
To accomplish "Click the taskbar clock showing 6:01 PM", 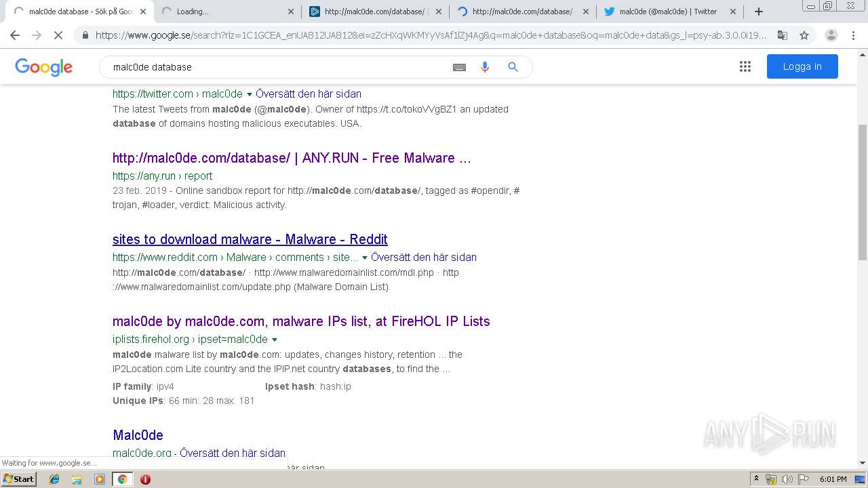I will click(x=833, y=479).
